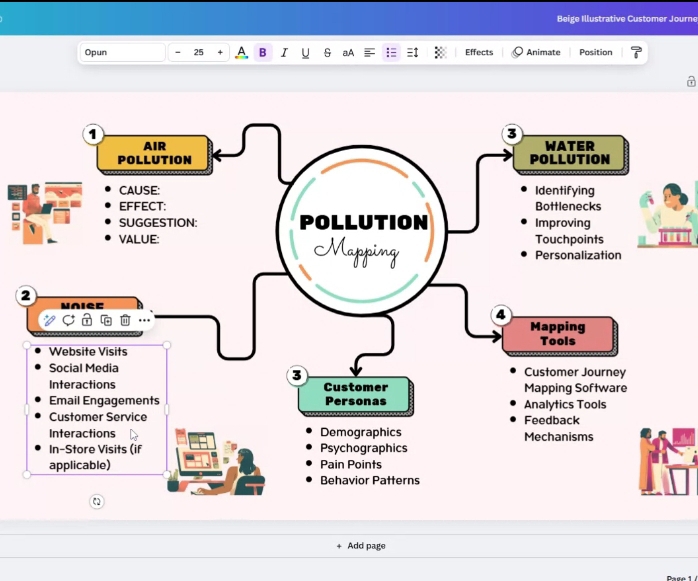This screenshot has width=698, height=581.
Task: Open the Opun font family dropdown
Action: 122,52
